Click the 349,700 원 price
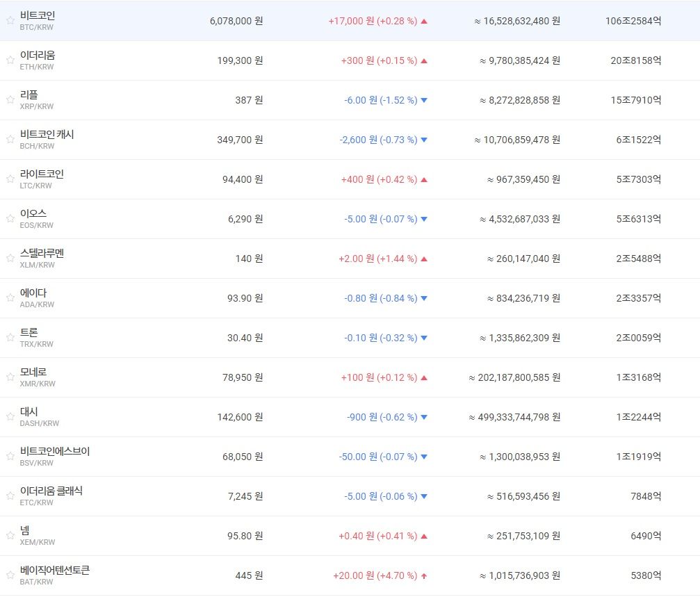Viewport: 700px width, 597px height. 240,140
